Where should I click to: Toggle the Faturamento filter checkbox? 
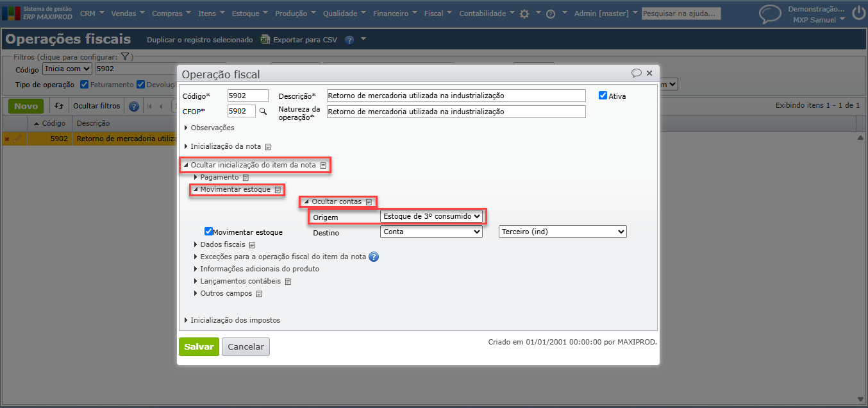(x=85, y=85)
